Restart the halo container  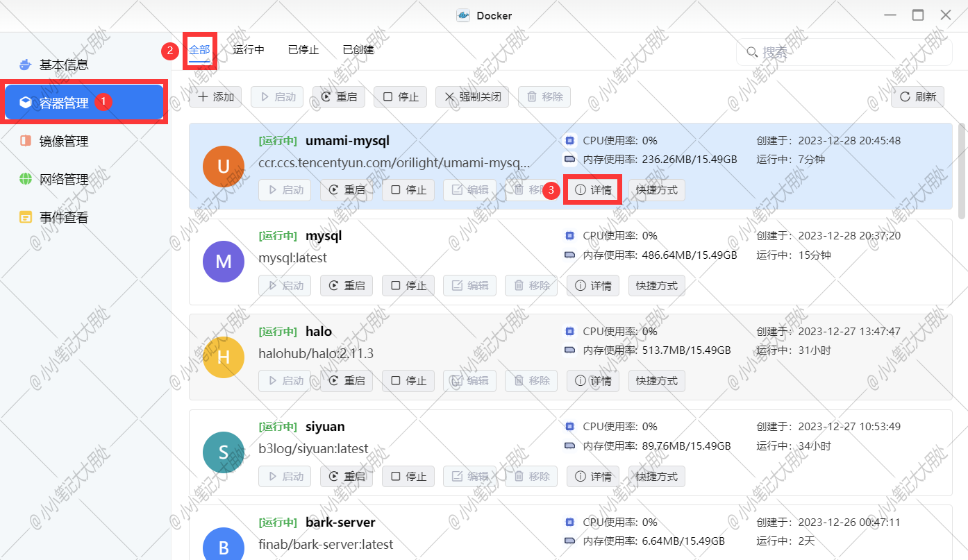(x=347, y=380)
